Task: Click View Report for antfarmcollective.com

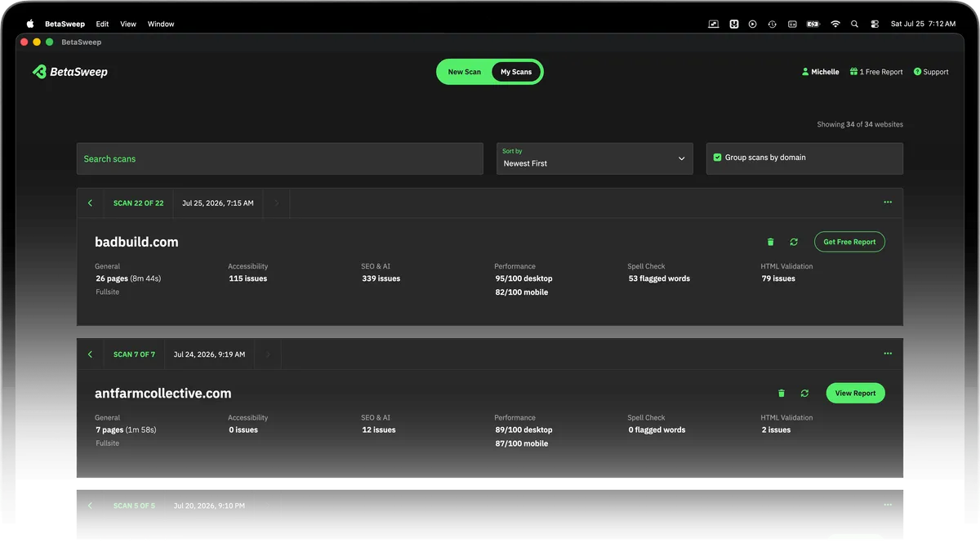Action: [855, 394]
